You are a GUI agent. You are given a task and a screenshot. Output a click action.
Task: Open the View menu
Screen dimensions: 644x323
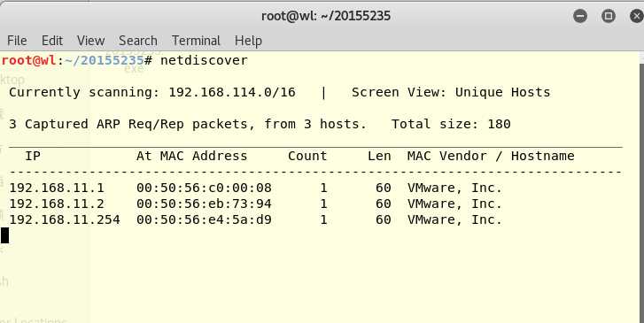pos(90,41)
